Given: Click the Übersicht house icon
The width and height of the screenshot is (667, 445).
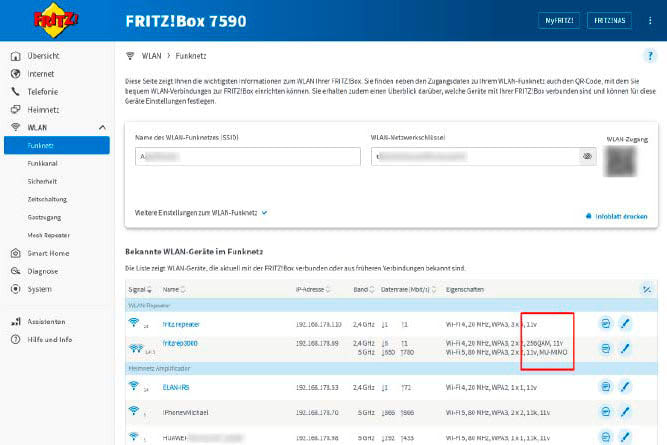Looking at the screenshot, I should tap(15, 56).
